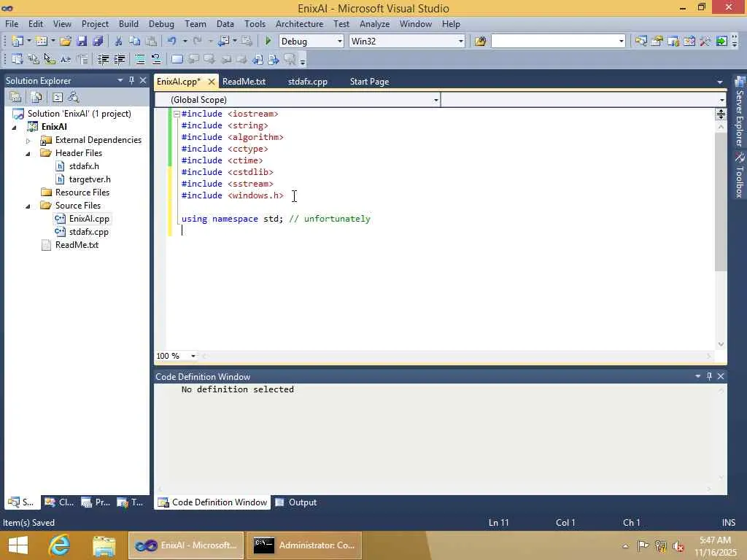Open Internet Explorer from the taskbar
Screen dimensions: 747x560
[59, 545]
